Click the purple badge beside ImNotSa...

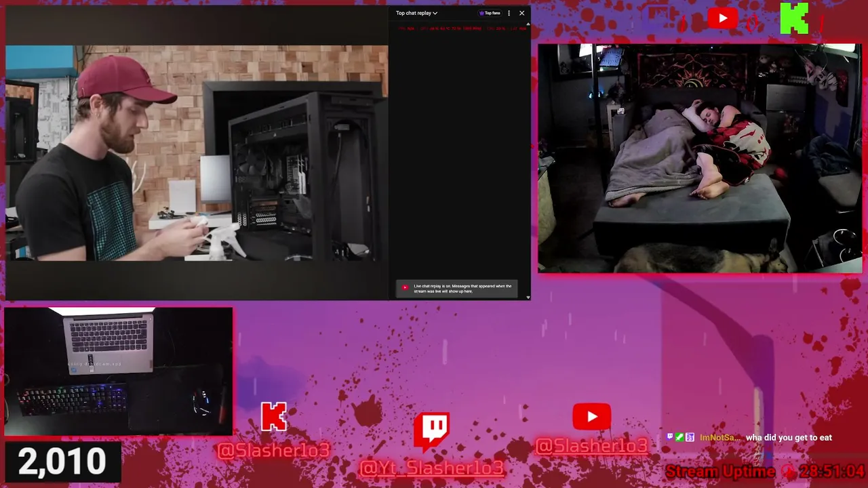tap(690, 438)
